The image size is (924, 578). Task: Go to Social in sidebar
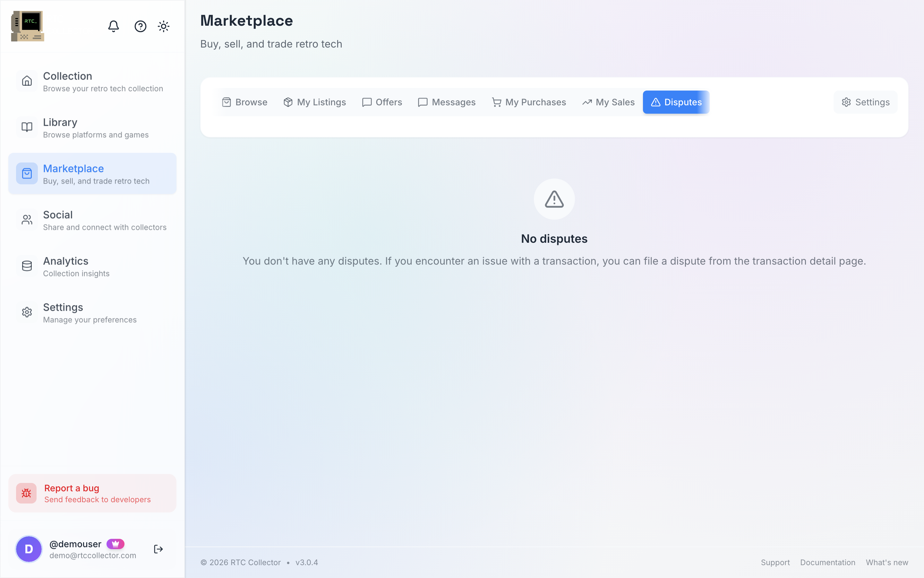click(92, 220)
